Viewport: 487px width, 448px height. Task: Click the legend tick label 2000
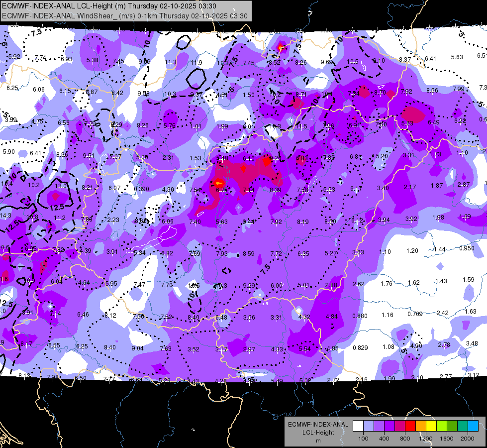468,439
